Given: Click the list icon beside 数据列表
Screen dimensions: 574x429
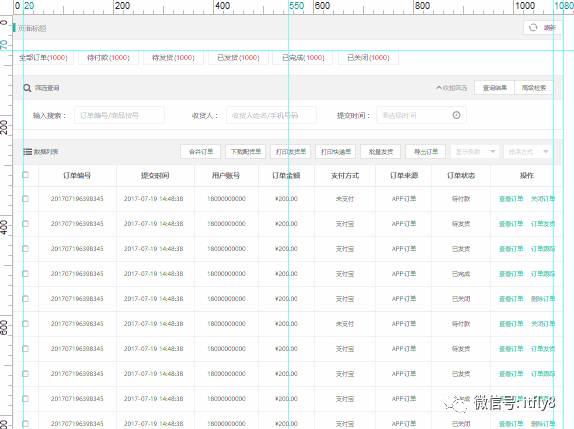Looking at the screenshot, I should pyautogui.click(x=27, y=152).
